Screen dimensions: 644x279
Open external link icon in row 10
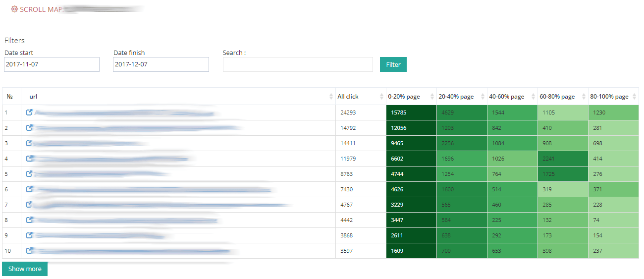coord(29,251)
